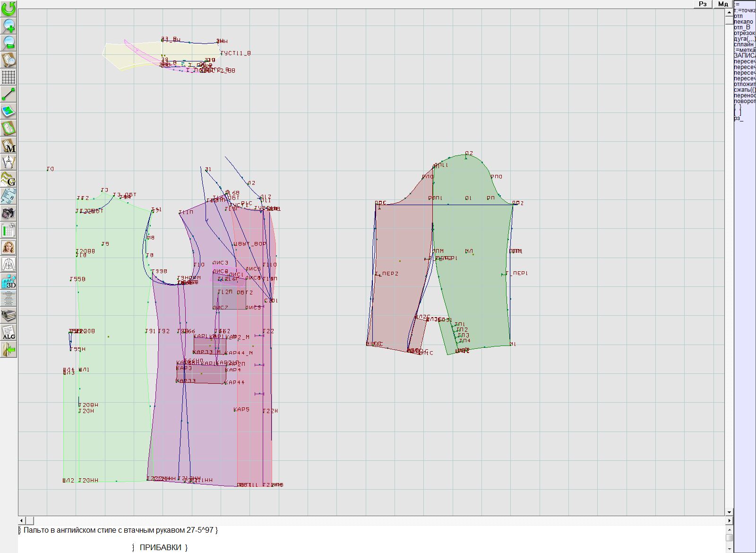Click the exit door arrow icon
The height and width of the screenshot is (553, 756).
pos(9,350)
